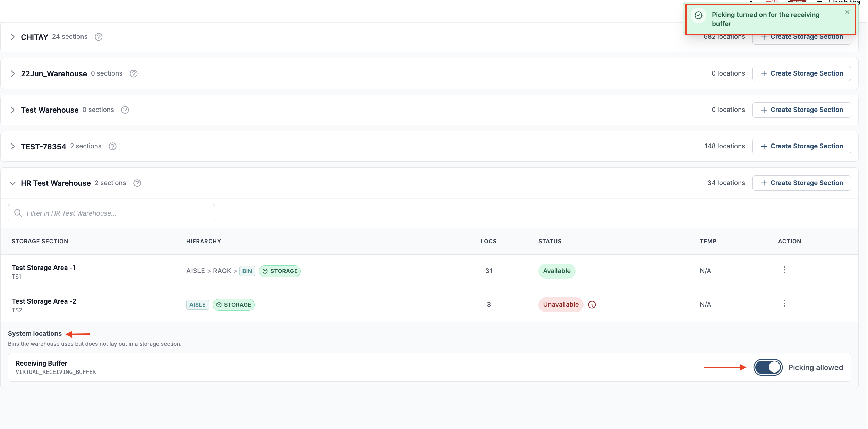The width and height of the screenshot is (868, 429).
Task: Click the STORAGE SECTION column header
Action: click(40, 241)
